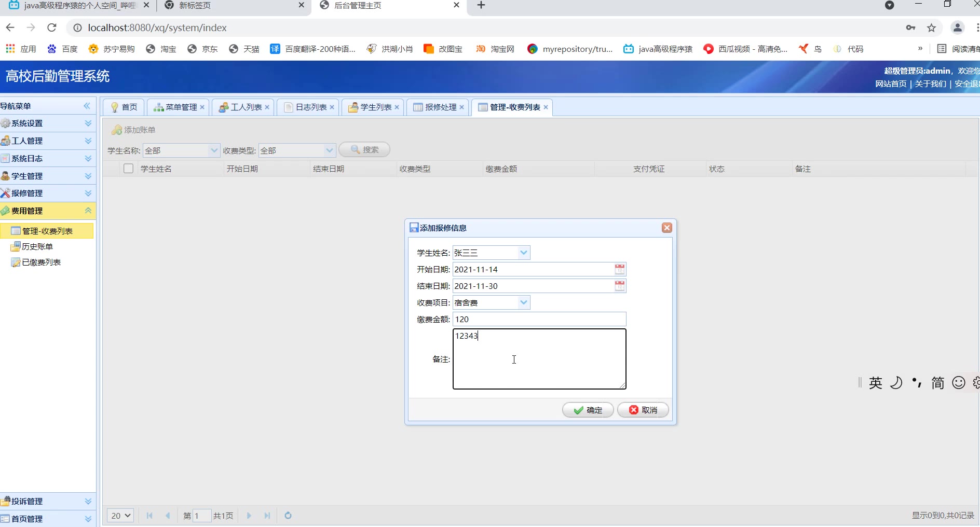Close the 添加报修信息 dialog
This screenshot has width=980, height=527.
click(x=667, y=228)
